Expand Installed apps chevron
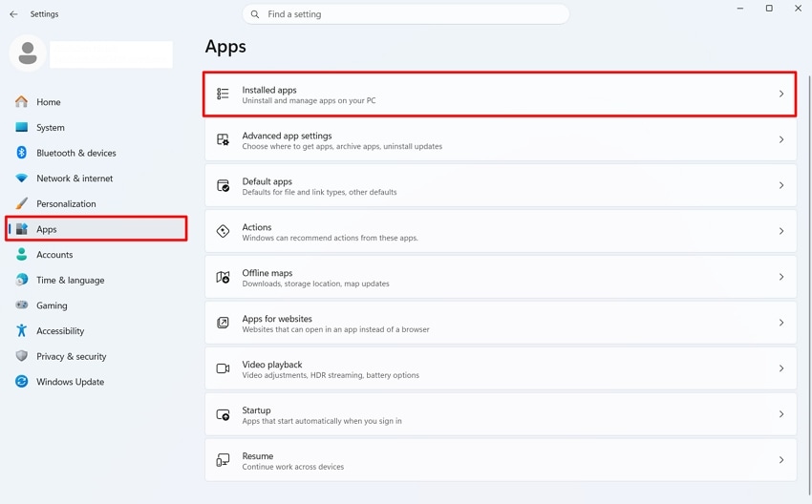 point(780,94)
